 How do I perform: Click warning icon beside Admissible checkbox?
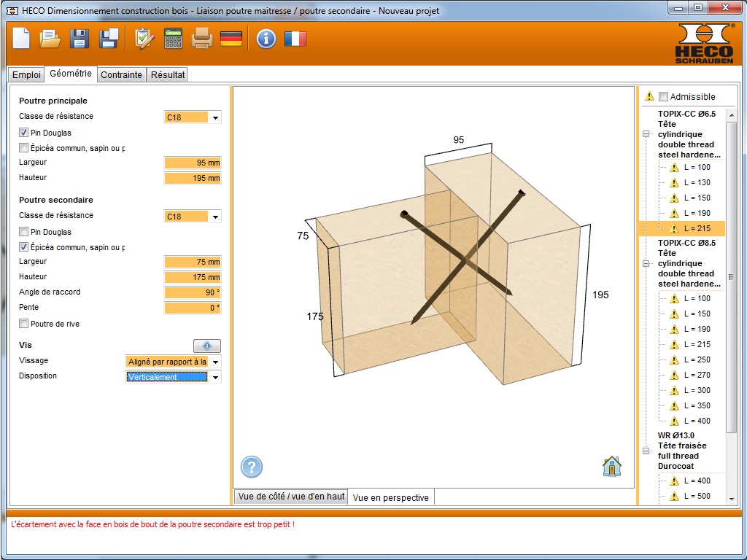click(649, 96)
